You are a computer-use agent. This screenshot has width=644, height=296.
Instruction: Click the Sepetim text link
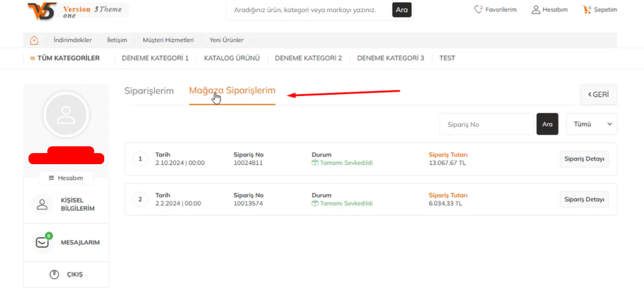tap(605, 10)
